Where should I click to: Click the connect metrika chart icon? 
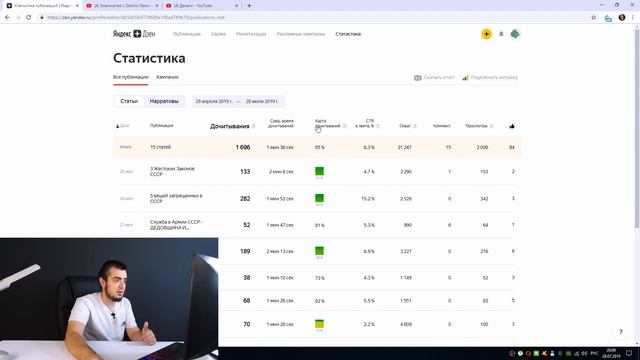(465, 78)
